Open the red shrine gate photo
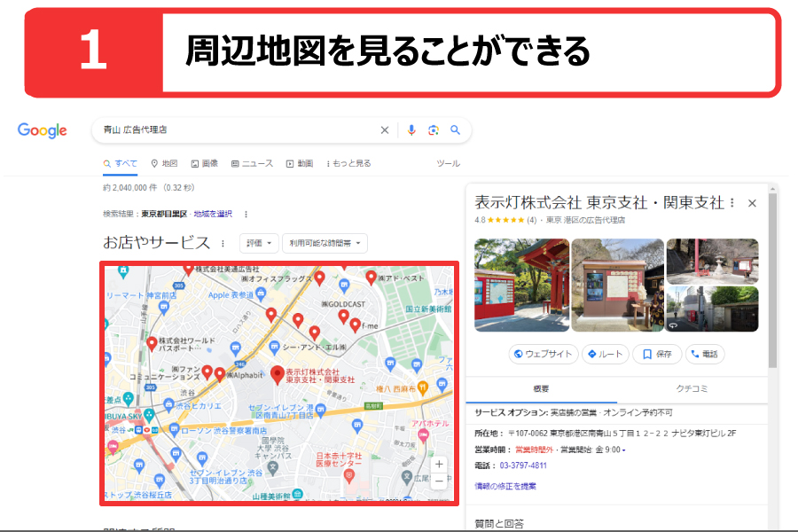Screen dimensions: 798x532 (x=521, y=286)
